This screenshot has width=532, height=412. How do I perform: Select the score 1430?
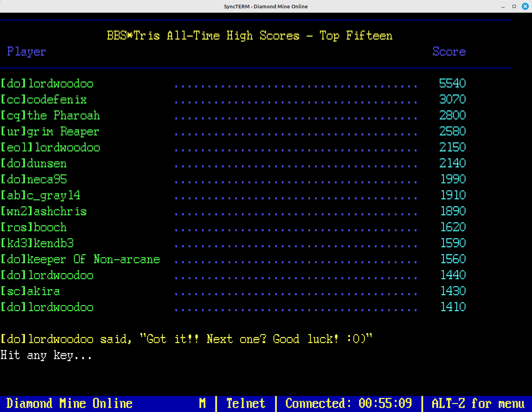(453, 291)
